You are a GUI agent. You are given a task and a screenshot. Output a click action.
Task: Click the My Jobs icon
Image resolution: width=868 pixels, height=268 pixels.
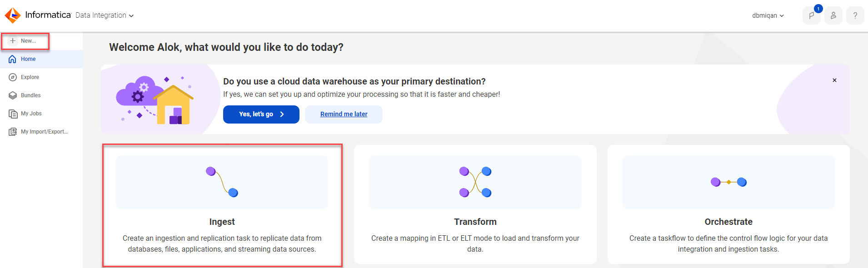(13, 114)
